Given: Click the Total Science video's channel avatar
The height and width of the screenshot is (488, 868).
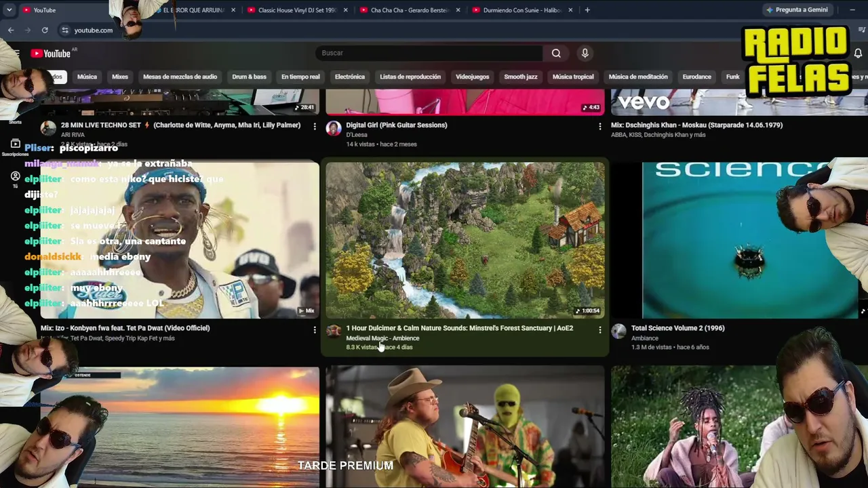Looking at the screenshot, I should click(618, 331).
